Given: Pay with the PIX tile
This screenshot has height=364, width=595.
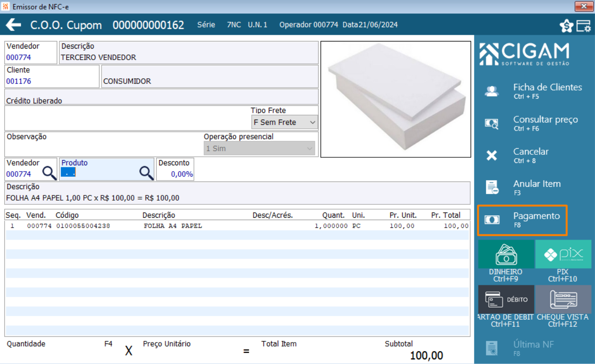Looking at the screenshot, I should pos(563,254).
